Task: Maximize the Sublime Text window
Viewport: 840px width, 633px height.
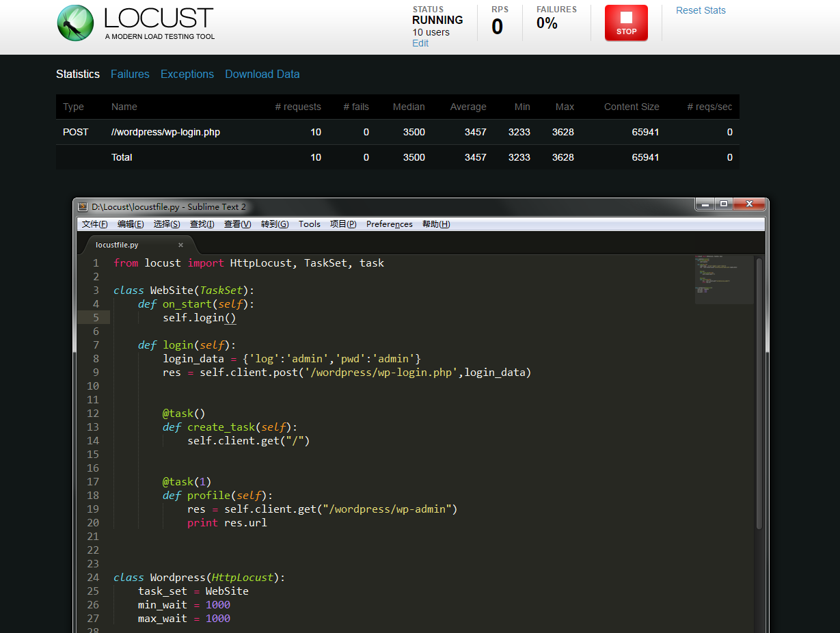Action: point(724,204)
